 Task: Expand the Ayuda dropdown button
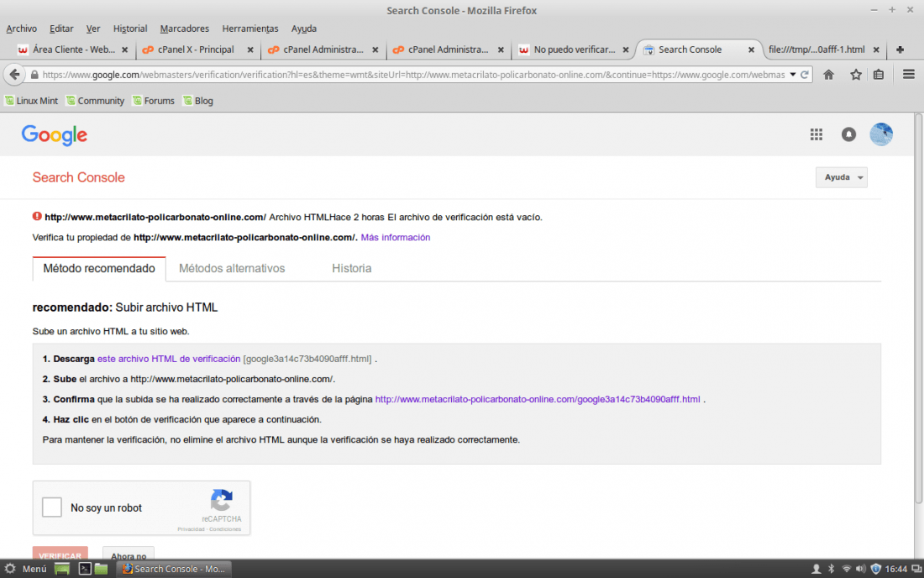(842, 177)
